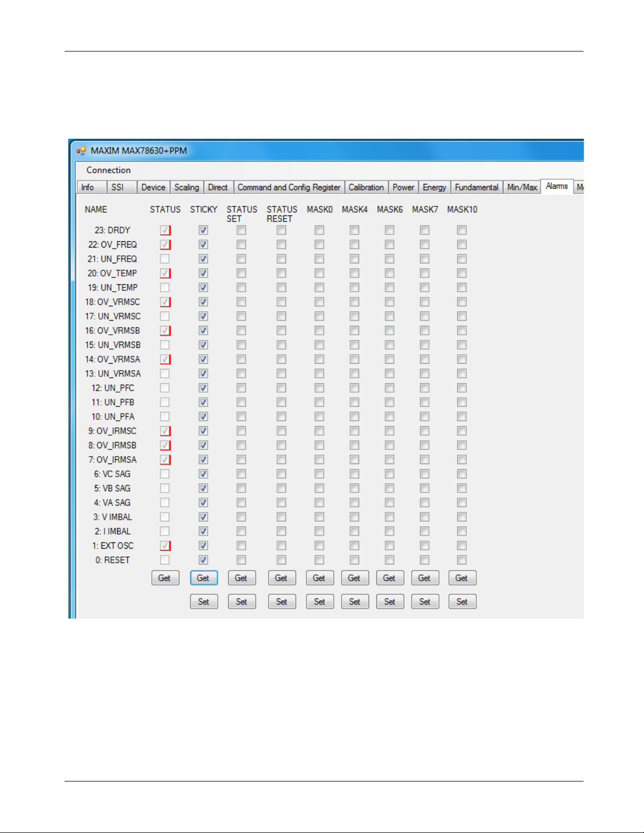
Task: Click Get under STATUS SET column
Action: coord(241,578)
